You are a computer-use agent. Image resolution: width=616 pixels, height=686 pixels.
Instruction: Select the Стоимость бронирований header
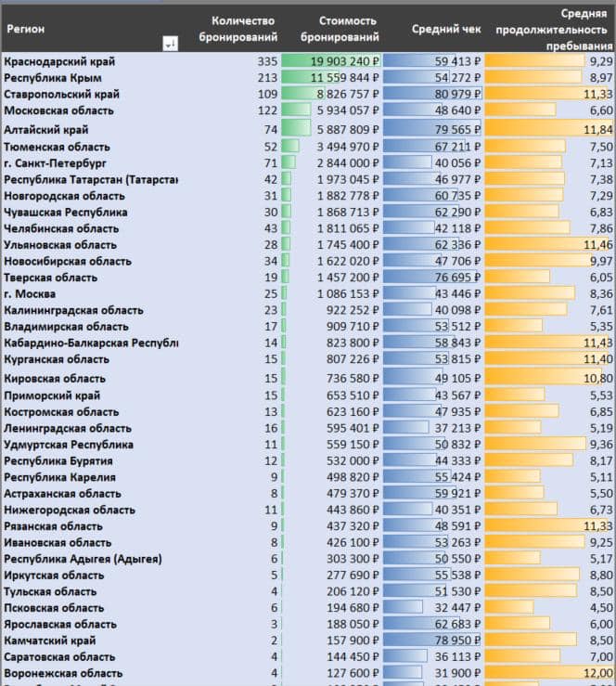coord(340,29)
